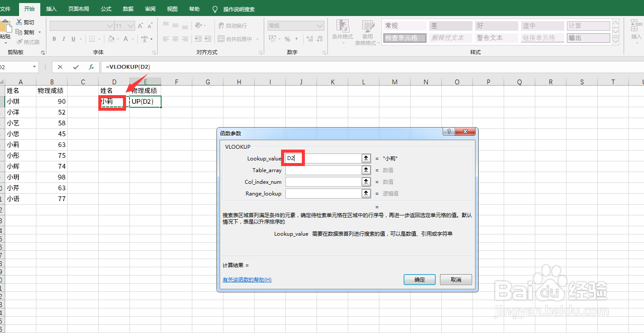The width and height of the screenshot is (644, 333).
Task: Click the fx Insert Function icon
Action: (92, 67)
